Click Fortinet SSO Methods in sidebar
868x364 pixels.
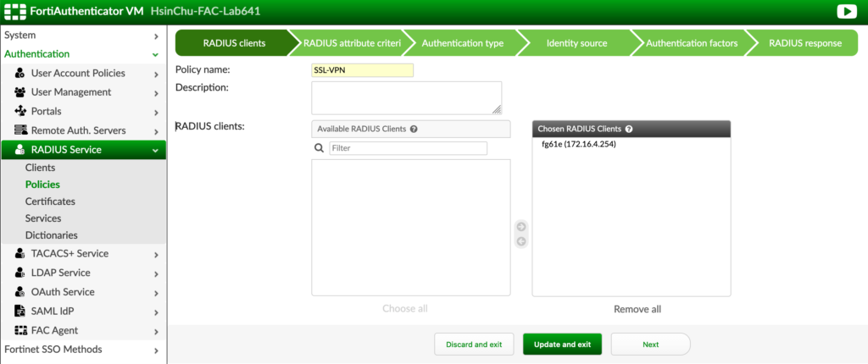[x=53, y=350]
